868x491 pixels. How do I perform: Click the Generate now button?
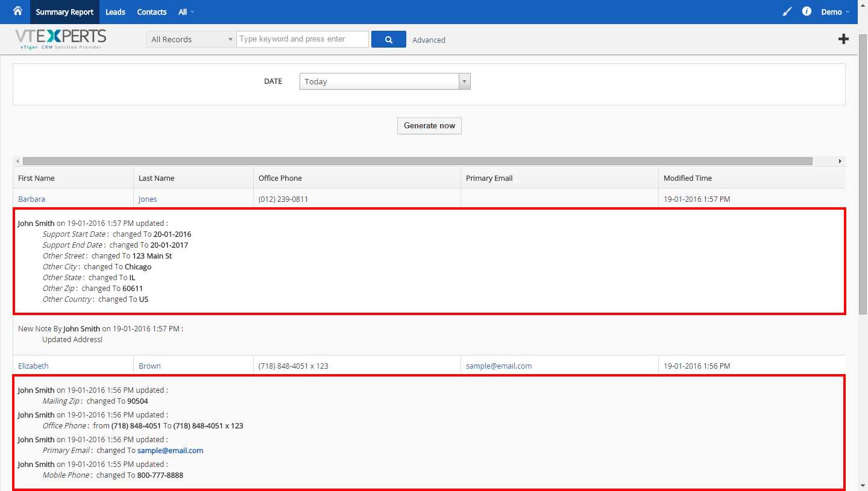pyautogui.click(x=429, y=125)
